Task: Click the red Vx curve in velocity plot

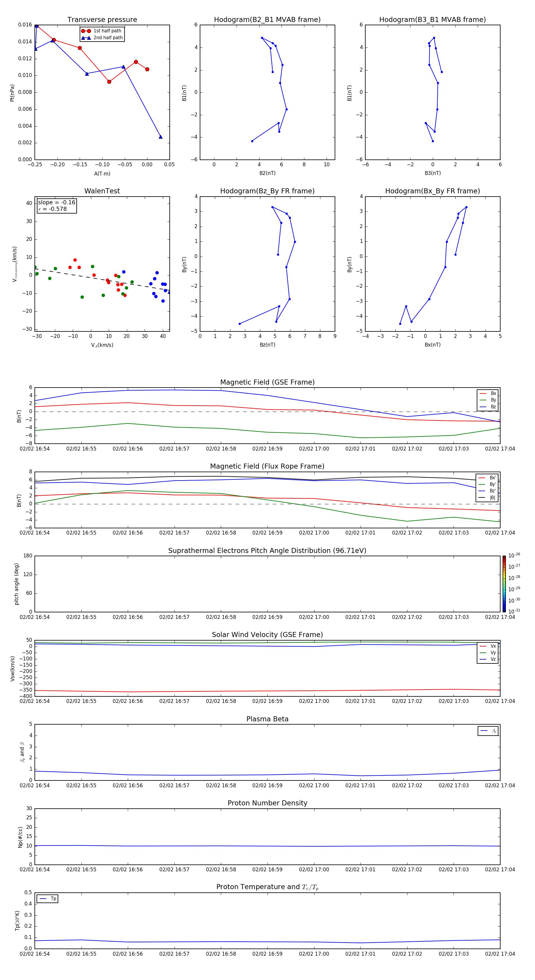Action: [x=267, y=691]
